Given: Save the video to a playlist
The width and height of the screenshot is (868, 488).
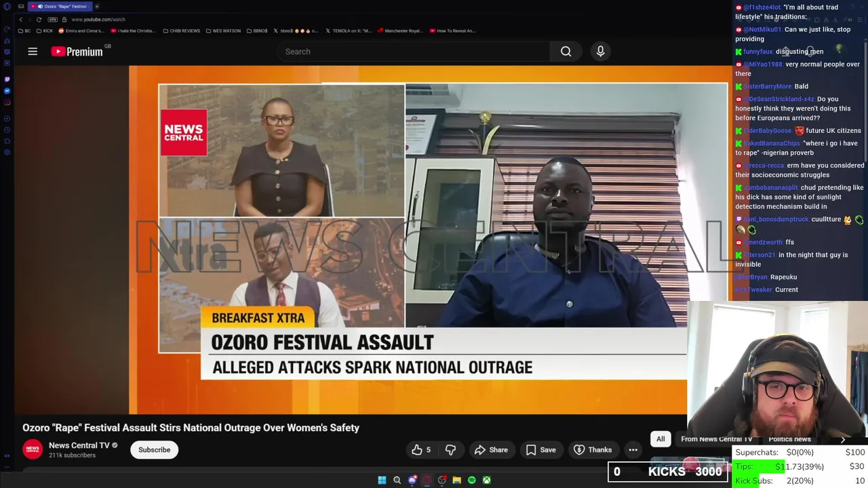Looking at the screenshot, I should click(x=540, y=450).
